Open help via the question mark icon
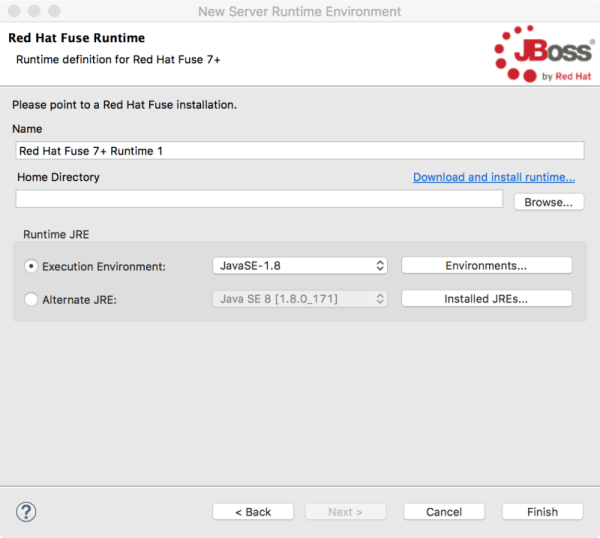Viewport: 600px width, 538px height. pyautogui.click(x=26, y=511)
